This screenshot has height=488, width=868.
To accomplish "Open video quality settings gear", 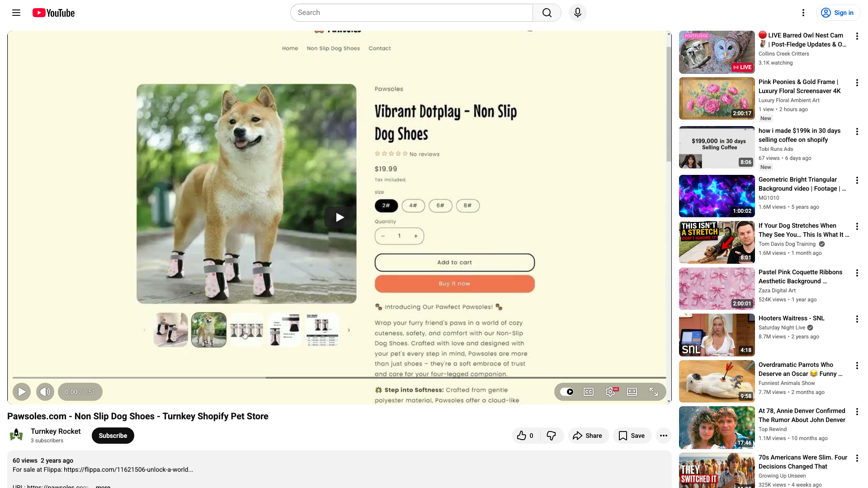I will (611, 392).
